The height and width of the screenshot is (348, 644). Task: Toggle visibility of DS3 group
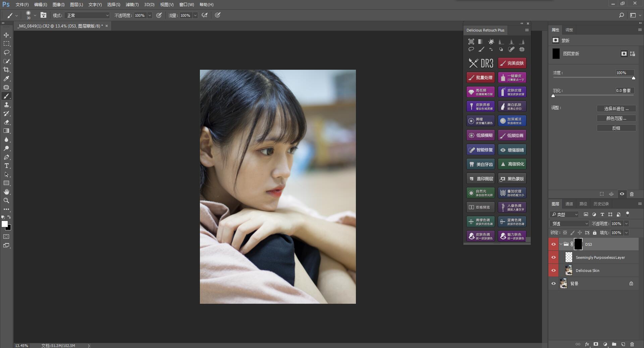coord(553,244)
